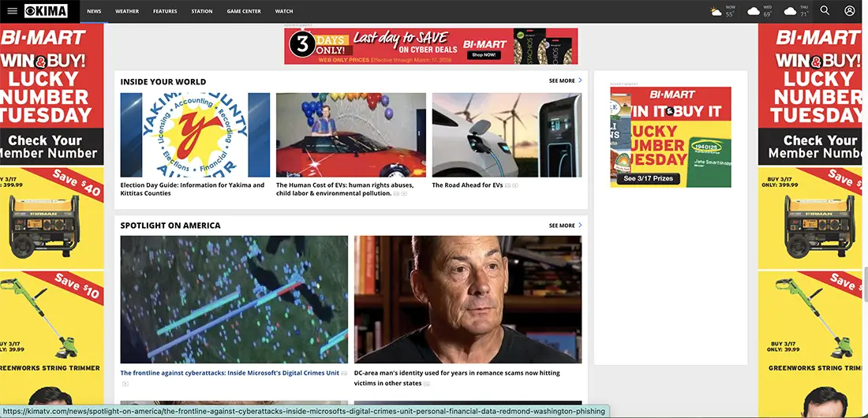Image resolution: width=868 pixels, height=418 pixels.
Task: Click the Spotlight on America heading
Action: pos(170,226)
